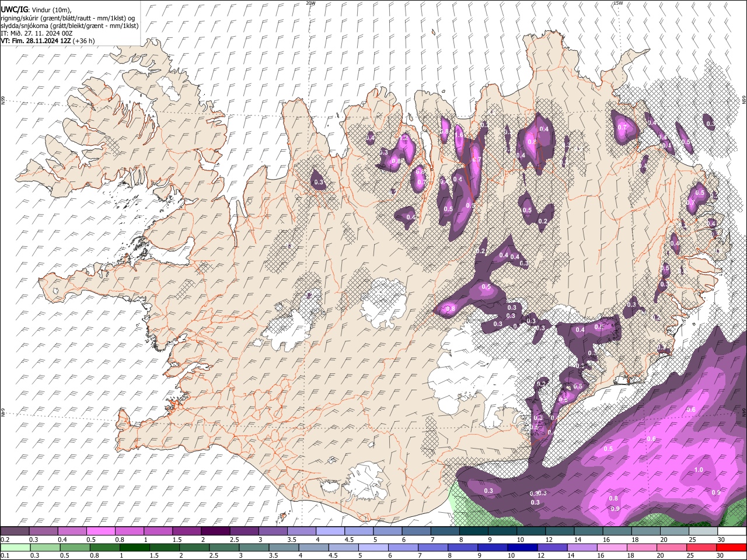Click the "0.1" legend scale label
747x560 pixels.
5,555
